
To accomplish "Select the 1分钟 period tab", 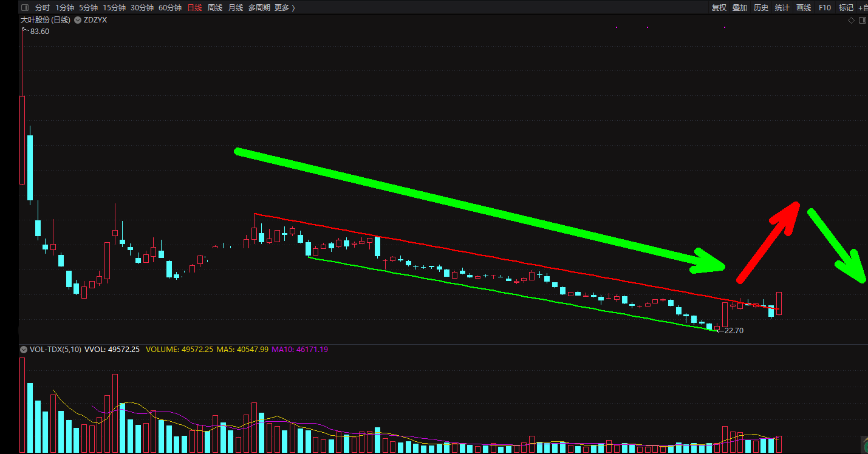I will 64,8.
